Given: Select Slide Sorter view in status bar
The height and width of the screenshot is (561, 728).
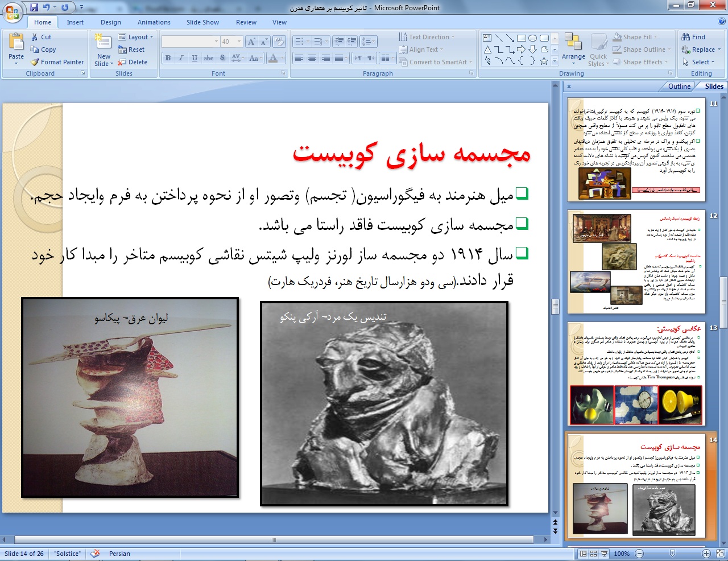Looking at the screenshot, I should pyautogui.click(x=593, y=554).
